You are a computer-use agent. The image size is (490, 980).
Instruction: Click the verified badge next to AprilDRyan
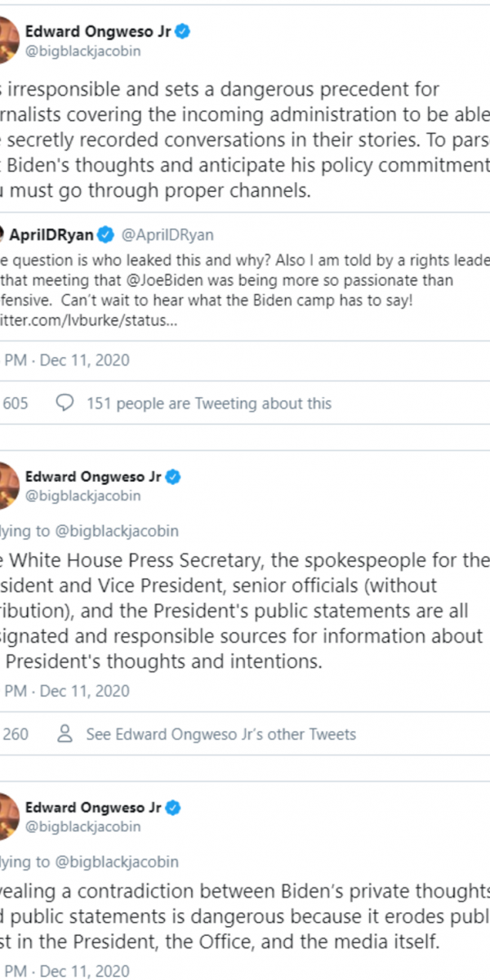(105, 235)
